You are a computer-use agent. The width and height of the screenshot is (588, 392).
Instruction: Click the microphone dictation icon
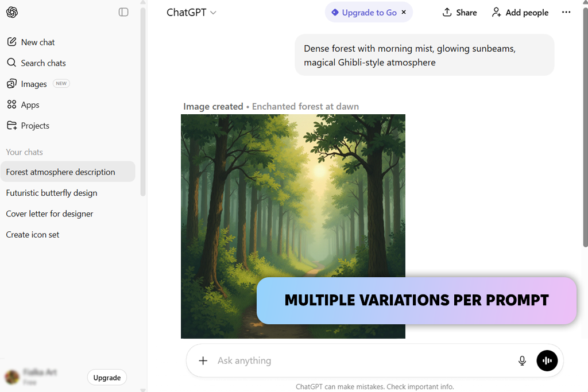tap(522, 360)
